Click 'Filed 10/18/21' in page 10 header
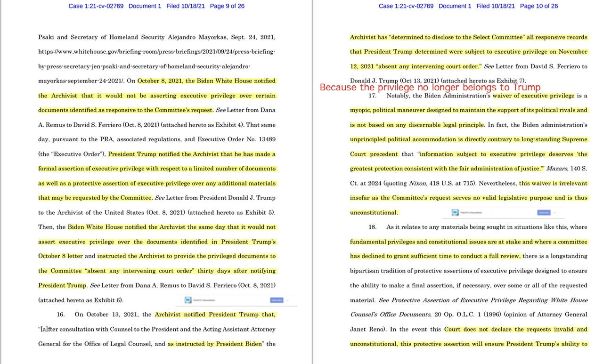This screenshot has width=603, height=364. pos(496,6)
